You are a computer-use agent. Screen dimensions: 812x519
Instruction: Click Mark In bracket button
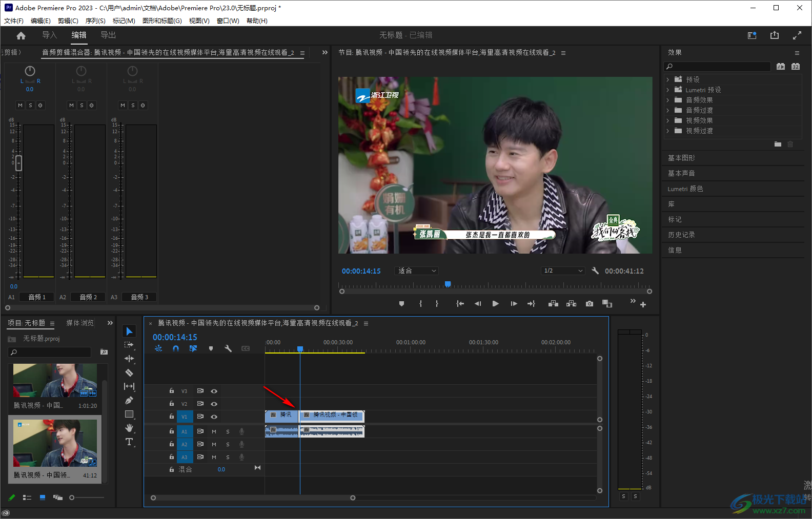(x=421, y=304)
